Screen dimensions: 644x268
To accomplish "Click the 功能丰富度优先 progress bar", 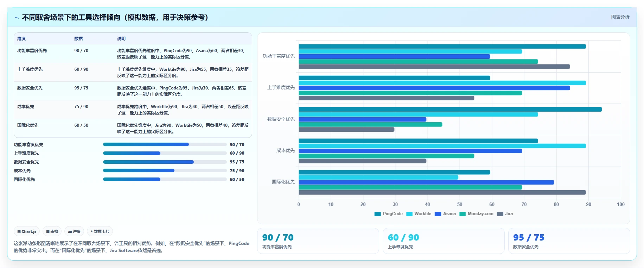I will click(165, 144).
